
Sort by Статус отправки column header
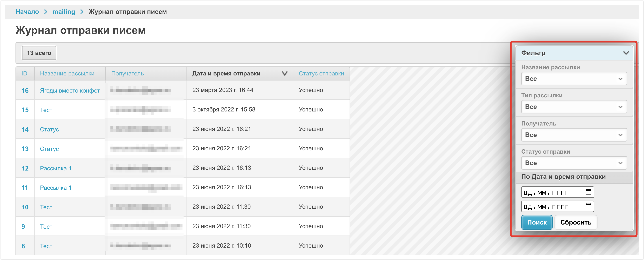coord(321,73)
